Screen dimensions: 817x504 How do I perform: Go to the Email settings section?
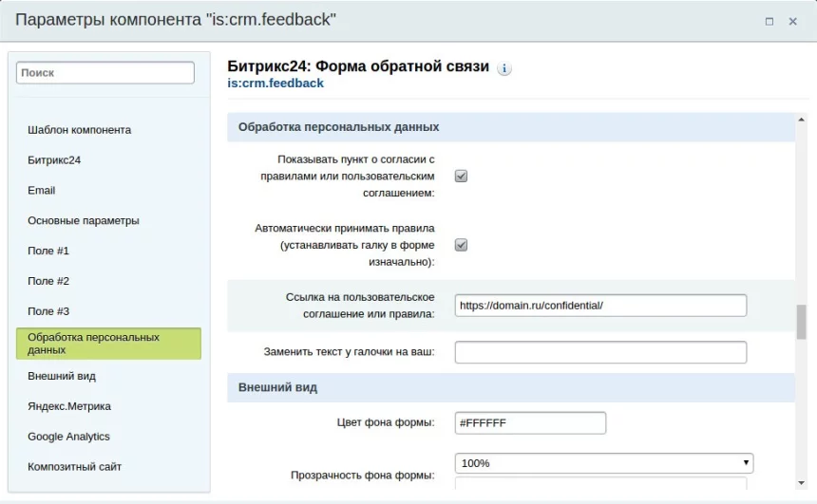pyautogui.click(x=41, y=190)
